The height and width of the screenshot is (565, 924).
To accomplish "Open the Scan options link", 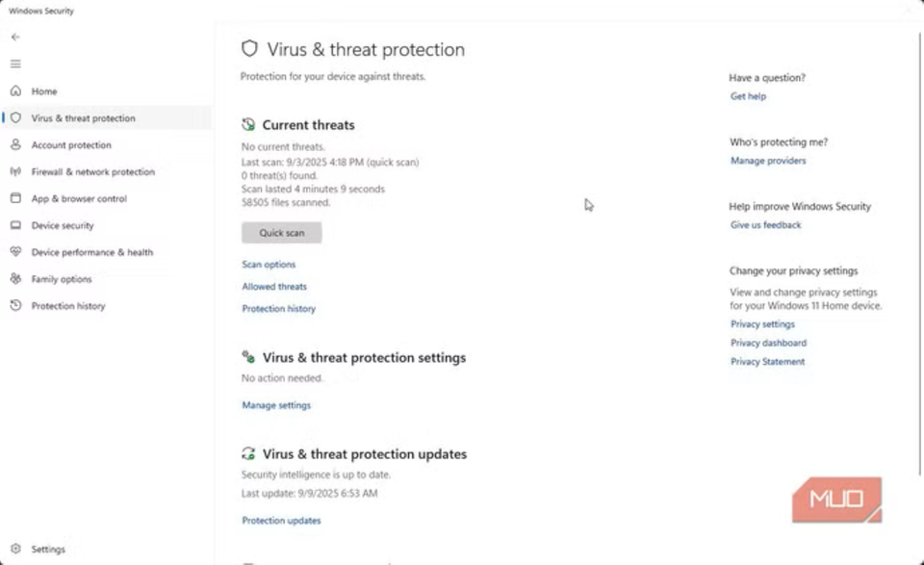I will pyautogui.click(x=269, y=265).
